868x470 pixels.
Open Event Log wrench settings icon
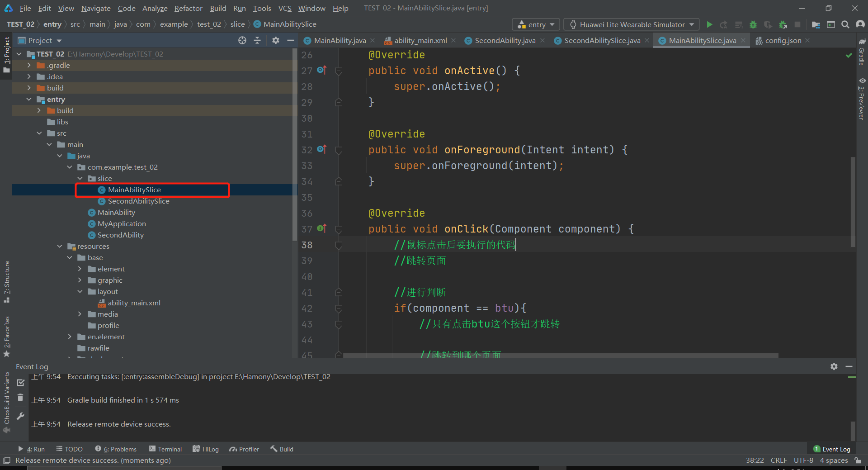coord(20,416)
